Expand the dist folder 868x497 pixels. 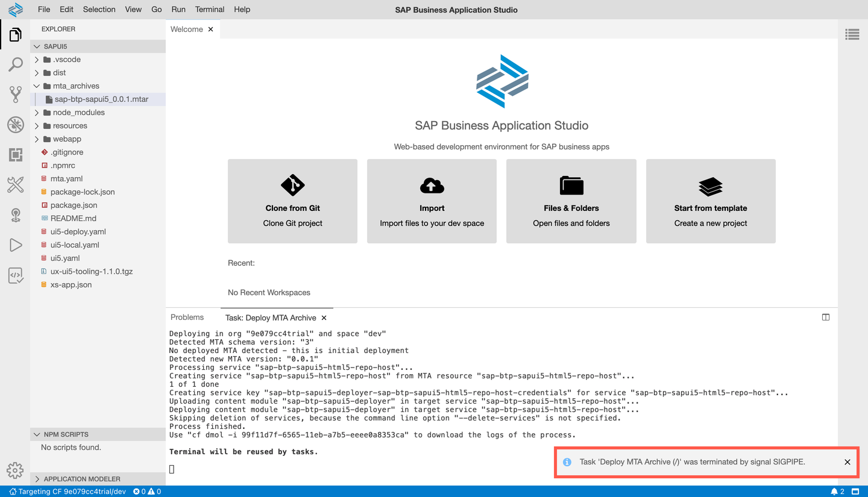pyautogui.click(x=98, y=73)
